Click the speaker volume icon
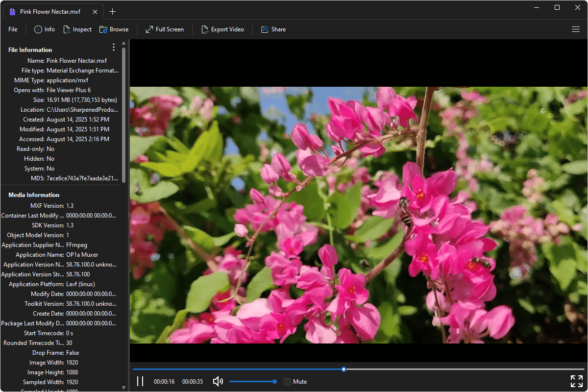This screenshot has height=392, width=588. (x=218, y=381)
